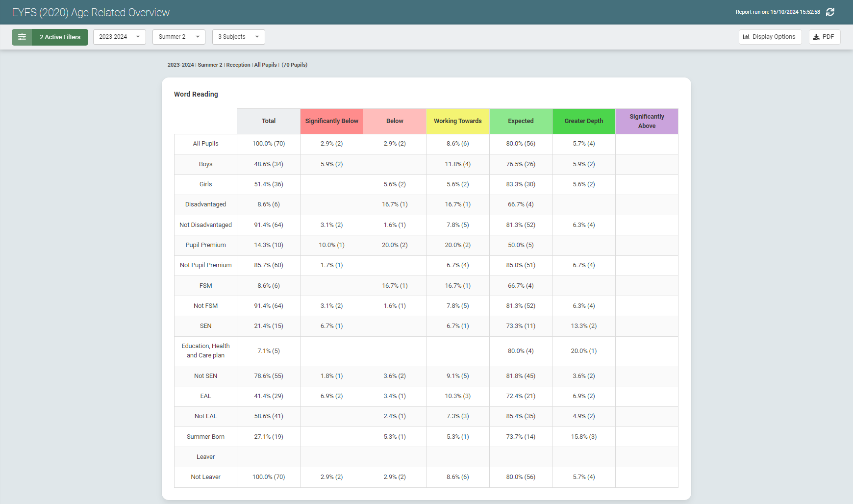Click the 2023-2024 breadcrumb entry
This screenshot has width=853, height=504.
click(x=180, y=64)
